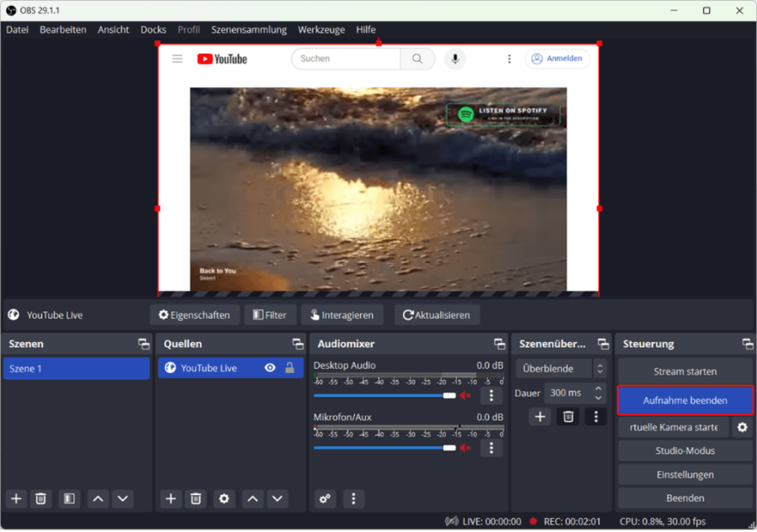The image size is (757, 532).
Task: Undock the Steuerung panel
Action: click(748, 345)
